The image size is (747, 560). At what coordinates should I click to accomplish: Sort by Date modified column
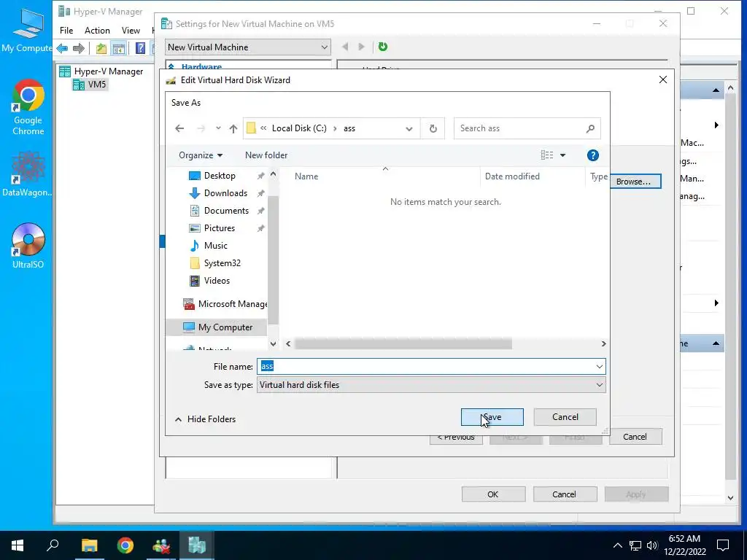(512, 176)
